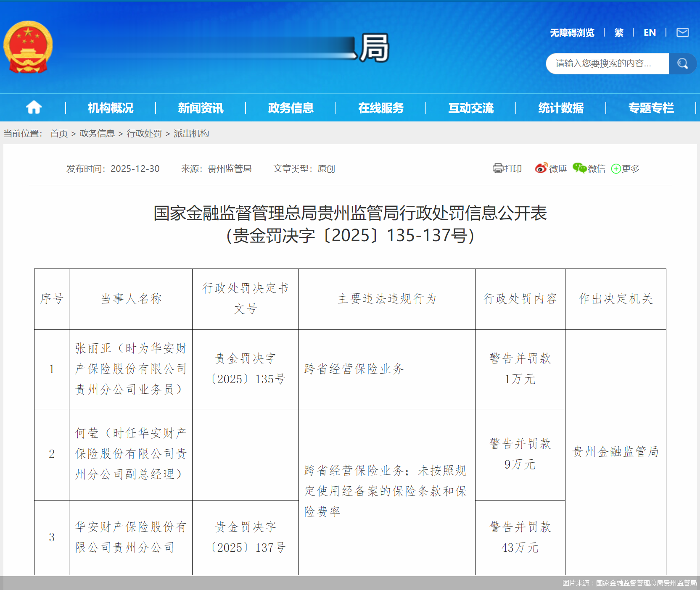Click the search magnifier button
Viewport: 700px width, 590px height.
coord(682,63)
